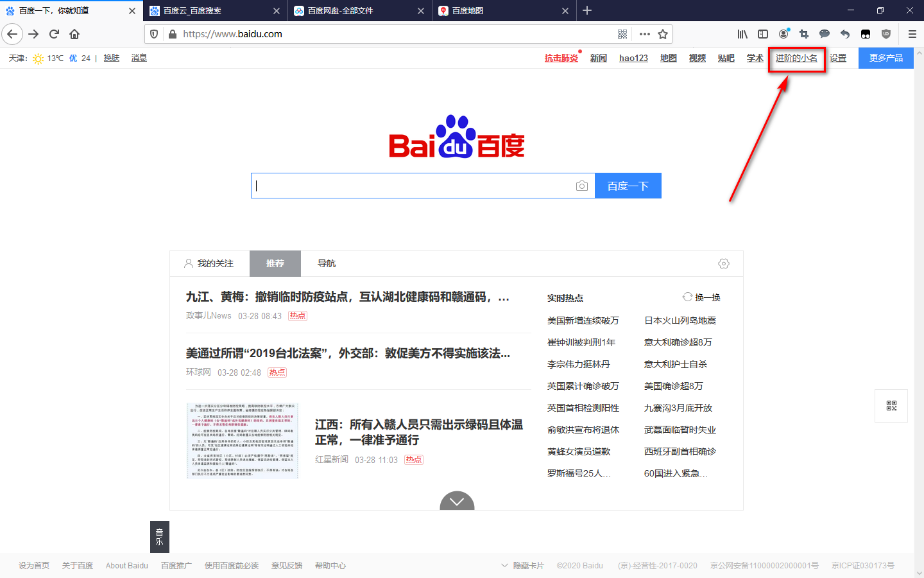
Task: Open headline about 九江、黄梅 防疫站点
Action: click(348, 297)
